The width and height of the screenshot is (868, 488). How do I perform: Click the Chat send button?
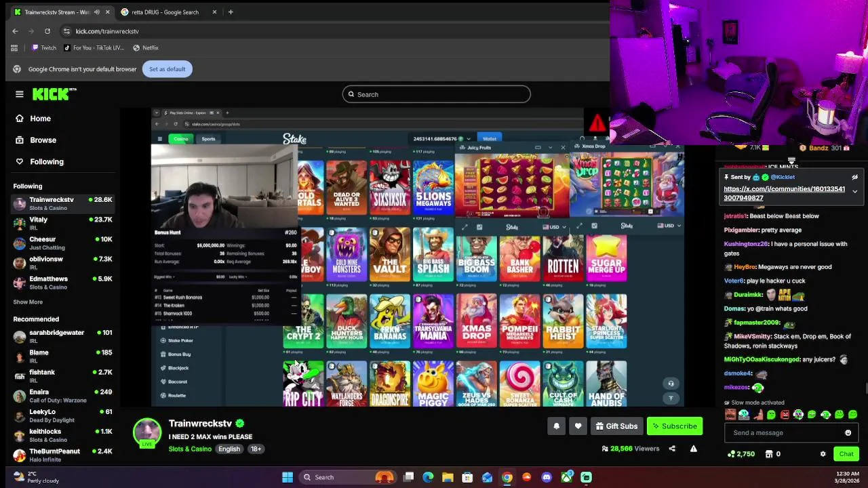846,454
